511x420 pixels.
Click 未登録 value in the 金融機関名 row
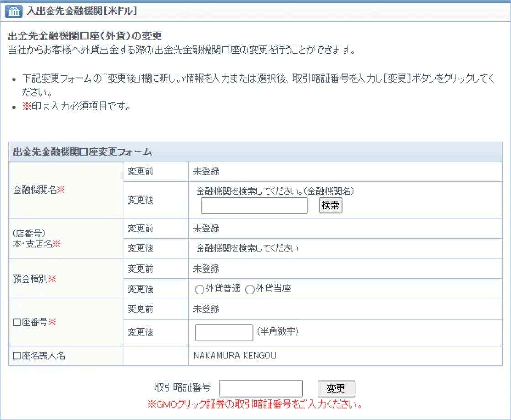pos(206,172)
